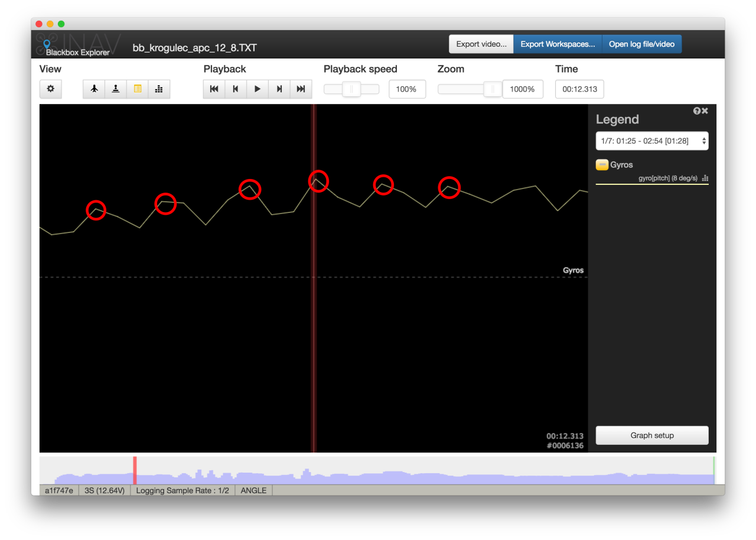Click the Export Workspaces button

(557, 44)
